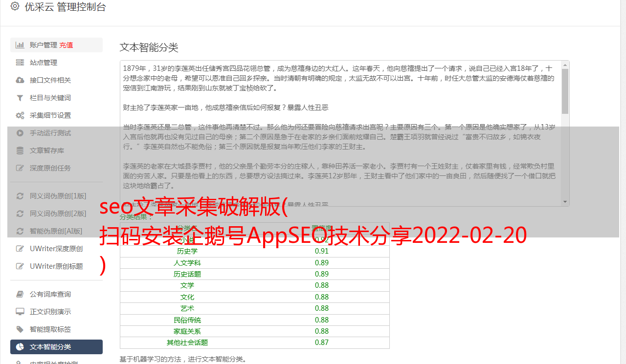Click the edit icon for 深度原创任务
This screenshot has width=626, height=364.
pyautogui.click(x=20, y=168)
